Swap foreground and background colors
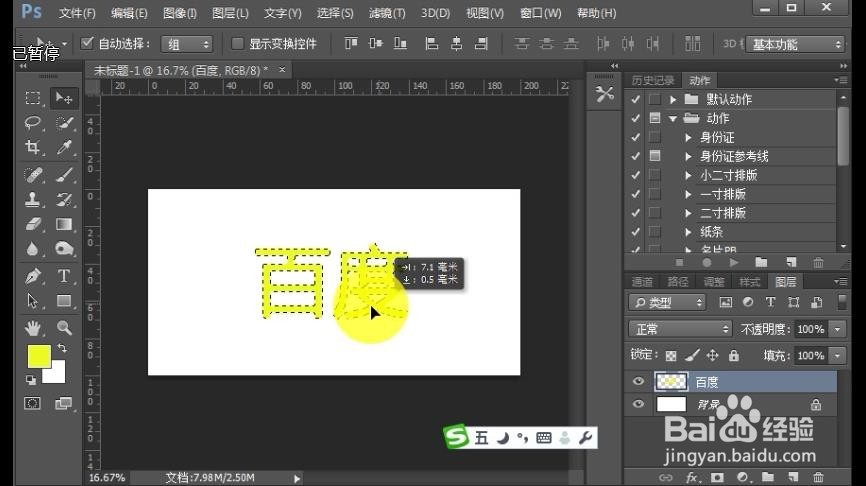This screenshot has height=486, width=866. click(62, 348)
